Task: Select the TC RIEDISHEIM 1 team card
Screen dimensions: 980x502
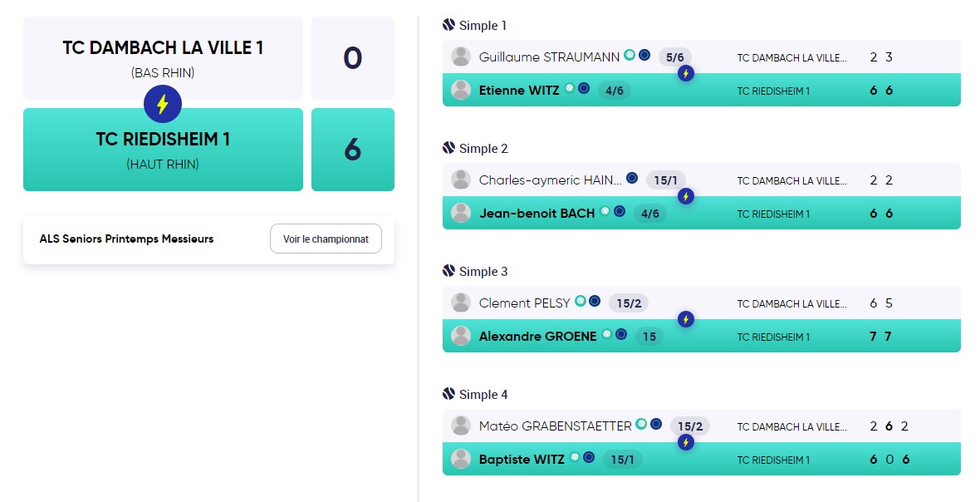Action: click(163, 150)
